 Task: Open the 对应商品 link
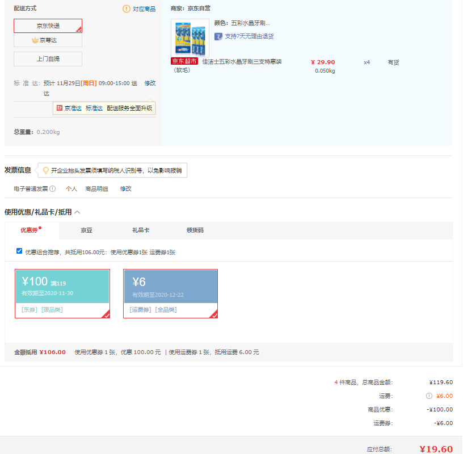[144, 9]
